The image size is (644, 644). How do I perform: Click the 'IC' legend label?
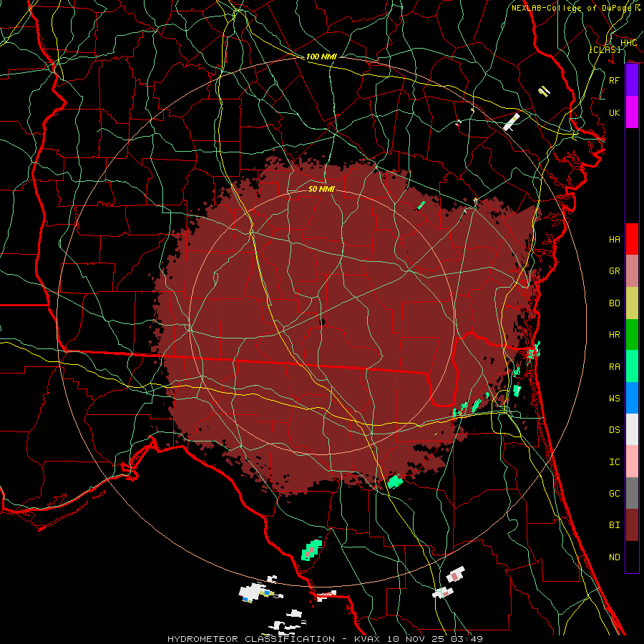coord(614,462)
